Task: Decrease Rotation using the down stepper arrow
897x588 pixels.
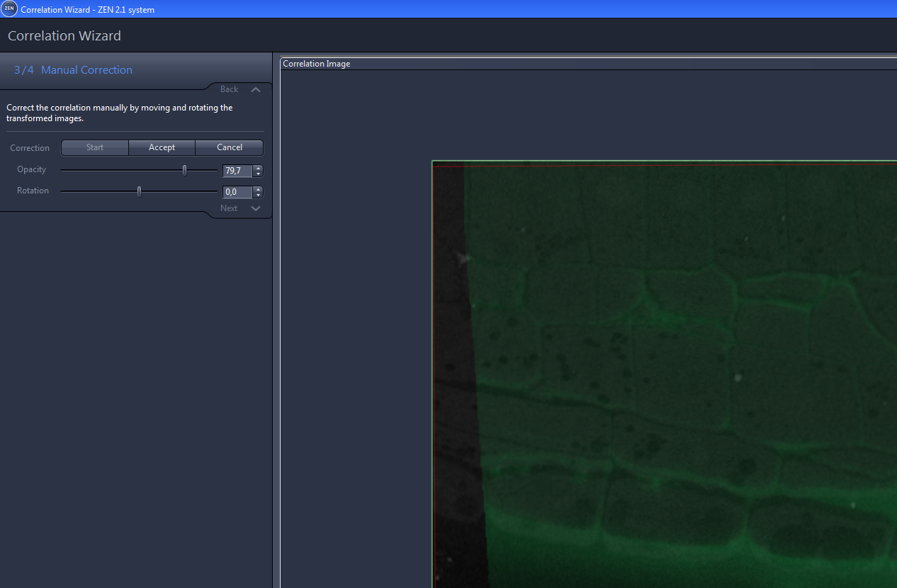Action: point(258,195)
